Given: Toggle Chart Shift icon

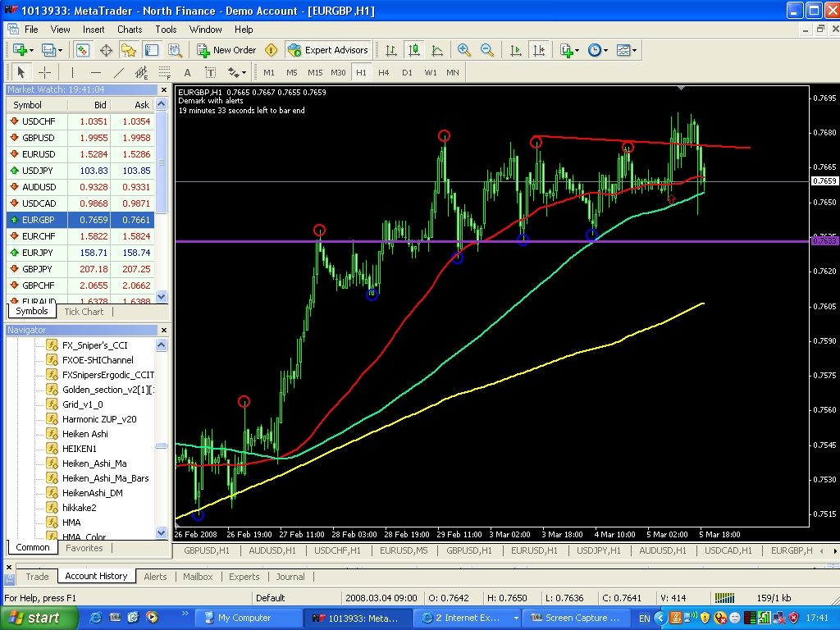Looking at the screenshot, I should pyautogui.click(x=538, y=50).
